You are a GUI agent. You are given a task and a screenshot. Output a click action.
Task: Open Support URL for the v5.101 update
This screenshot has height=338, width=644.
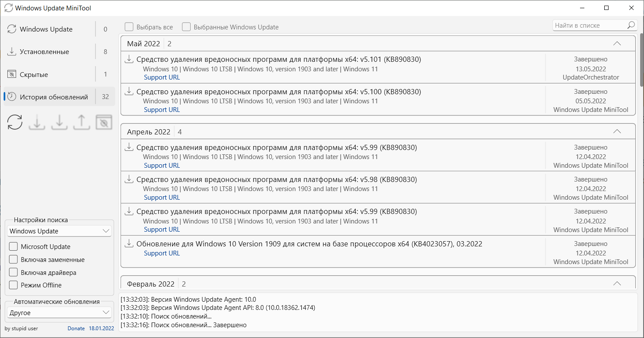coord(162,77)
